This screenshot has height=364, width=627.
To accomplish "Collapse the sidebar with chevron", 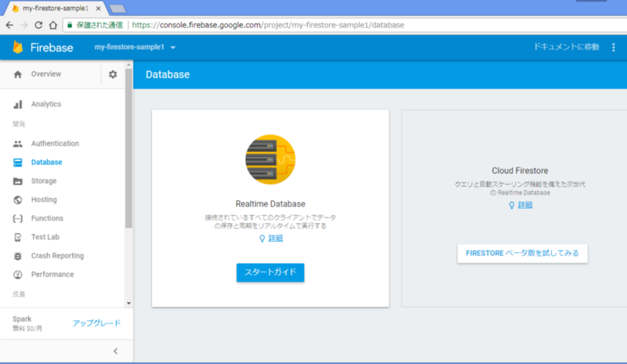I will click(115, 351).
